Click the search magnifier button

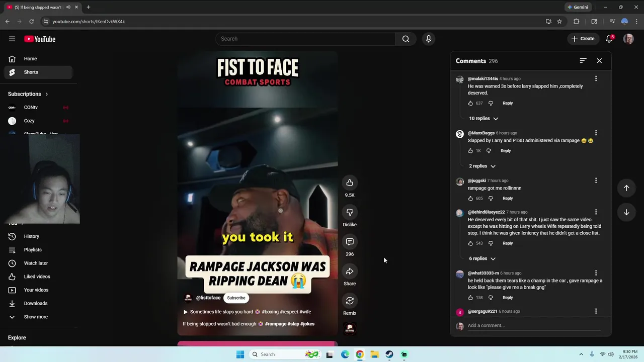[x=406, y=39]
